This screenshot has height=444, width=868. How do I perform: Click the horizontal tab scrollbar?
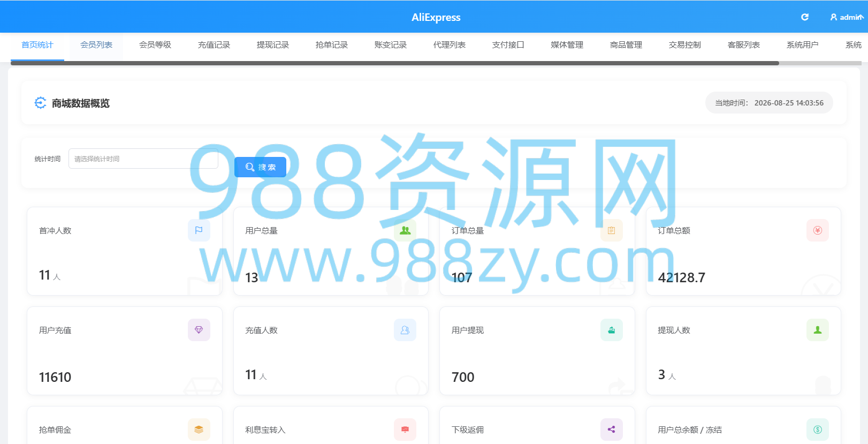point(395,63)
